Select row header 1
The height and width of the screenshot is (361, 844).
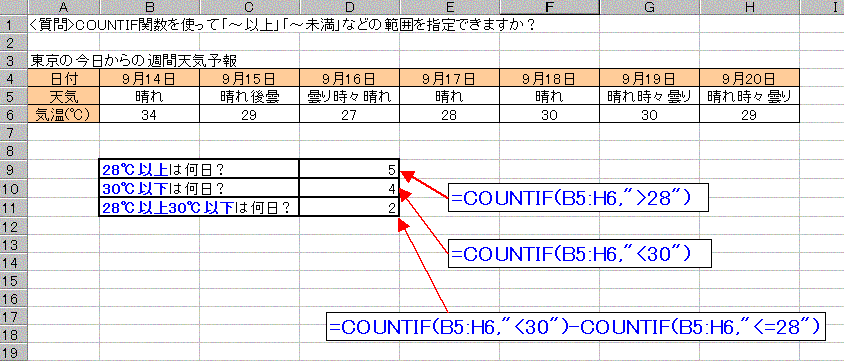pos(14,25)
